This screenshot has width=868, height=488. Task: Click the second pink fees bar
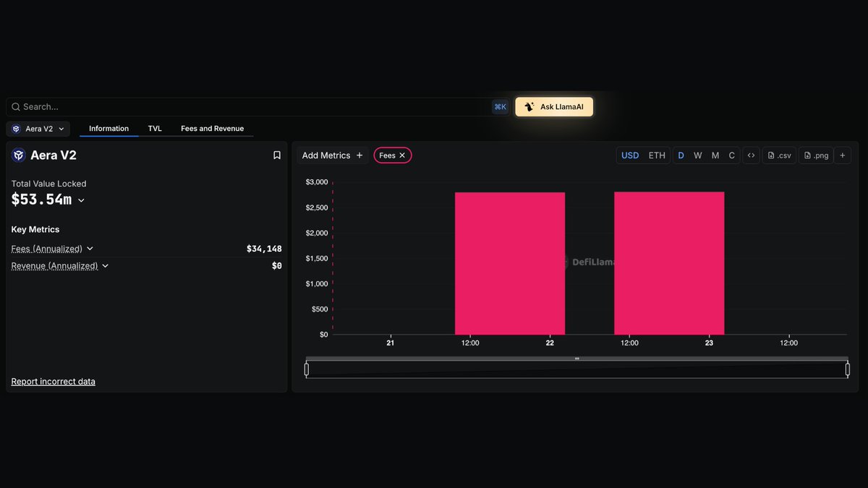pos(669,263)
